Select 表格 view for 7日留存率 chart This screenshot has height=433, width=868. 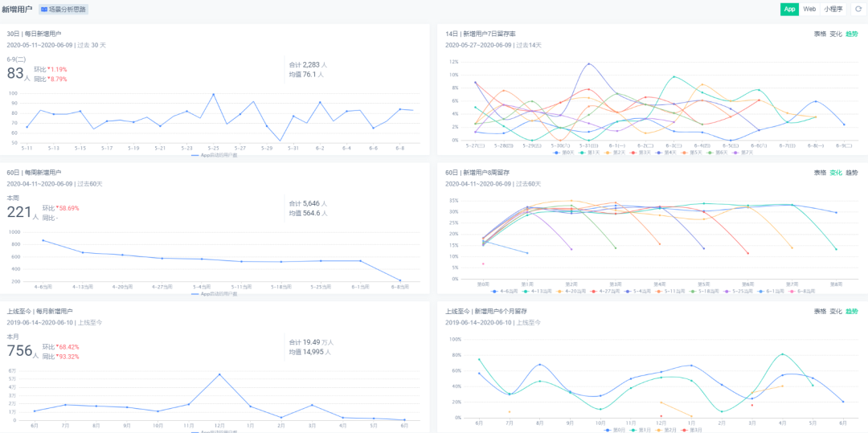click(821, 34)
